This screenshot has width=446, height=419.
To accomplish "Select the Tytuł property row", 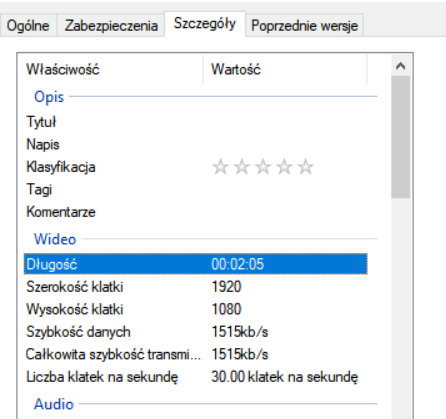I will click(196, 122).
